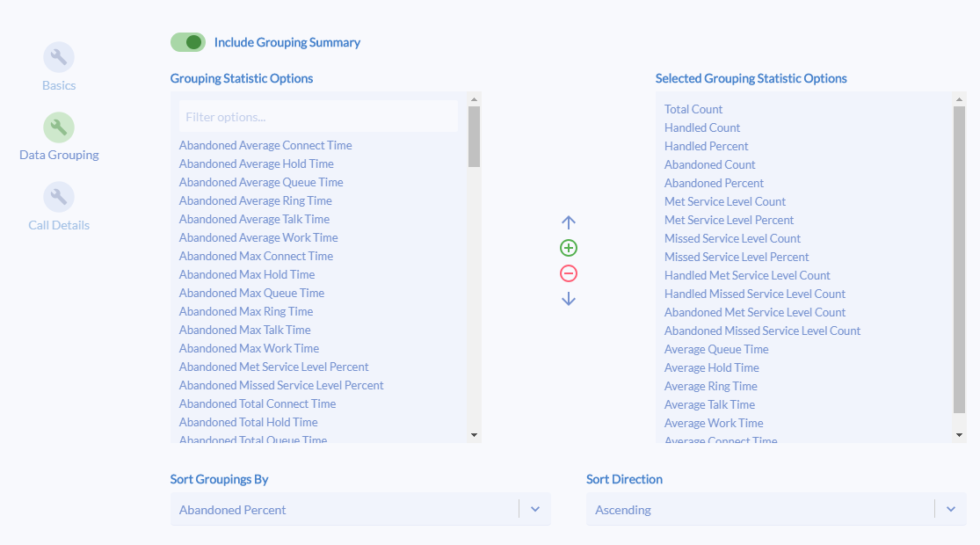Image resolution: width=980 pixels, height=545 pixels.
Task: Toggle off Include Grouping Summary
Action: point(188,41)
